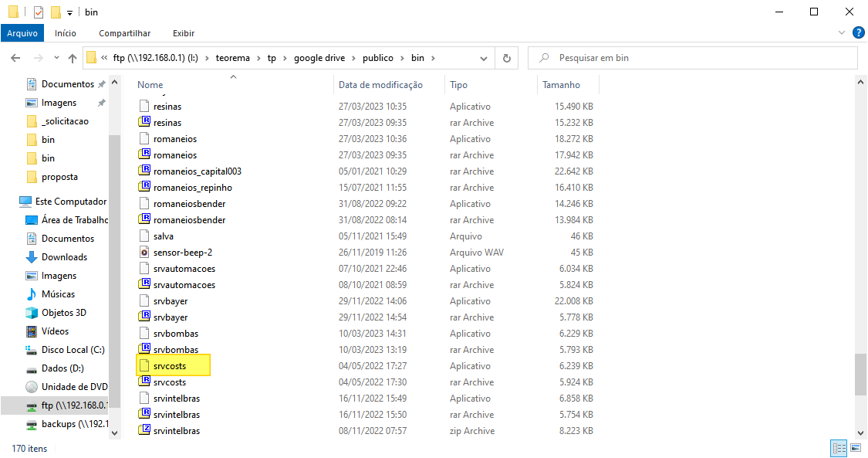The image size is (868, 458).
Task: Click the tp breadcrumb segment
Action: click(x=272, y=58)
